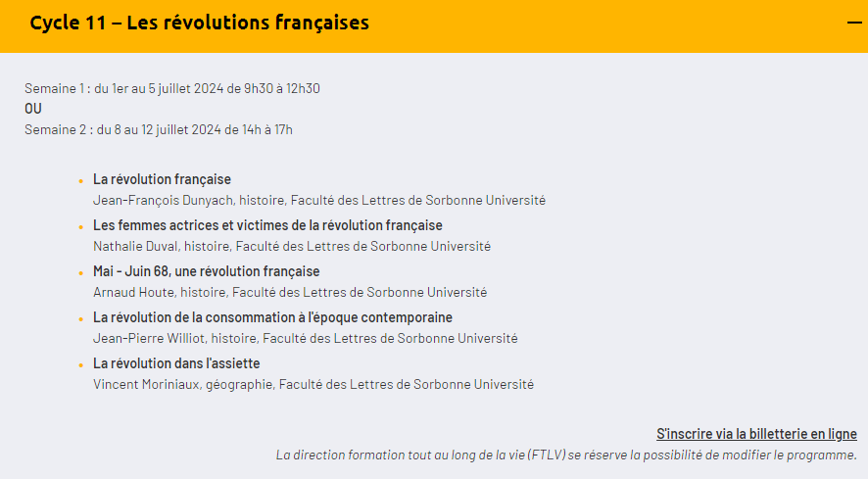Click the bold "OU" separator text
This screenshot has height=479, width=868.
[x=33, y=109]
